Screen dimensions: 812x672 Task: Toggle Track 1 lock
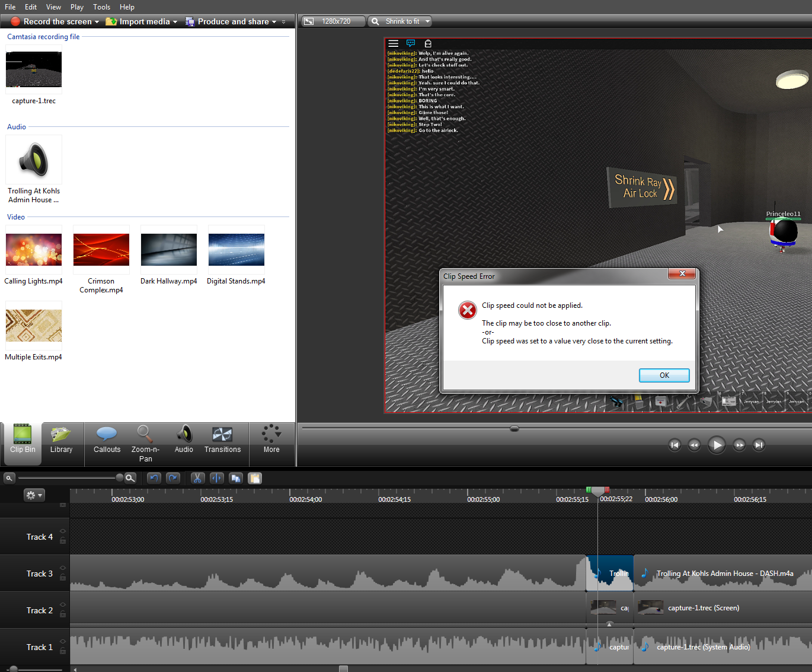(x=63, y=651)
